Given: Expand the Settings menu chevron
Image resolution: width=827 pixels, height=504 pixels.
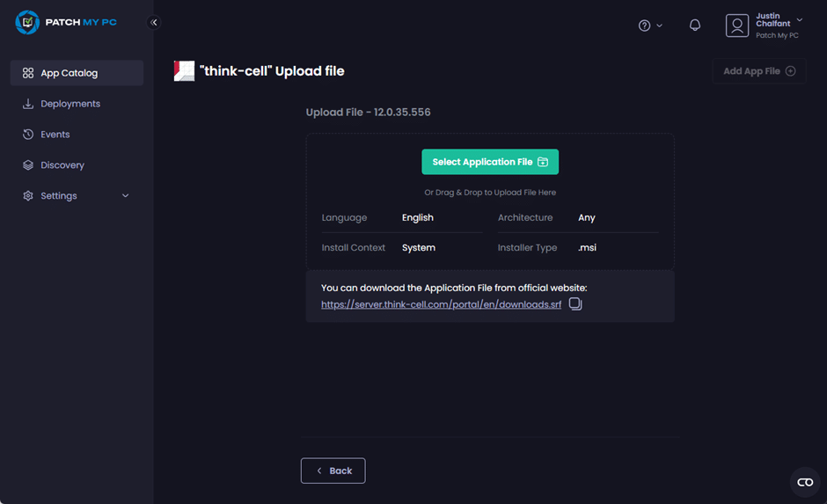Looking at the screenshot, I should click(125, 196).
